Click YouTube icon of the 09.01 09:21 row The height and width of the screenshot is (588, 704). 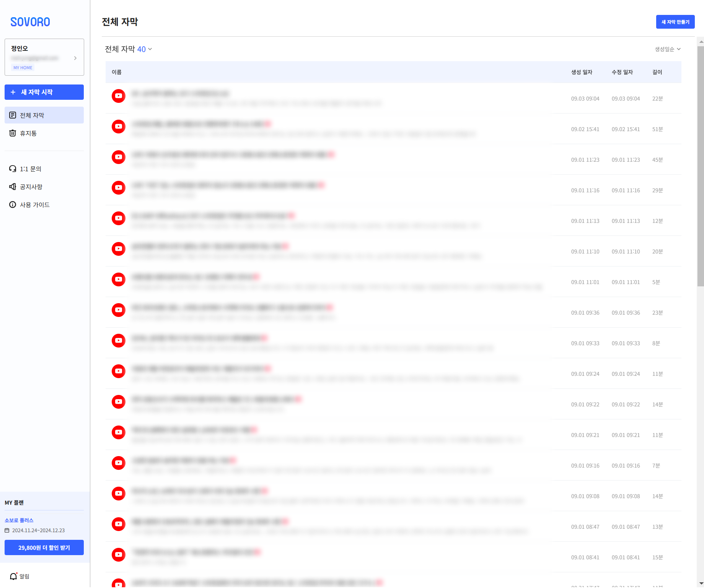click(119, 432)
